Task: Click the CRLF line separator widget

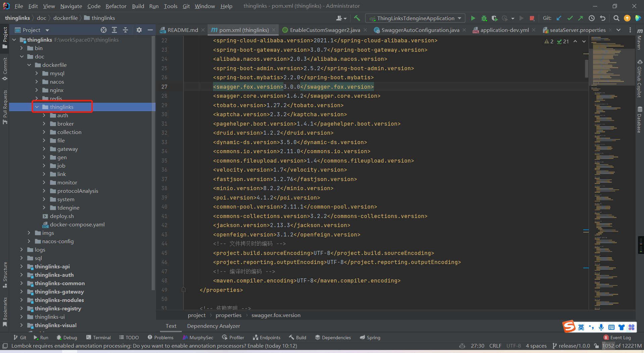Action: (495, 346)
